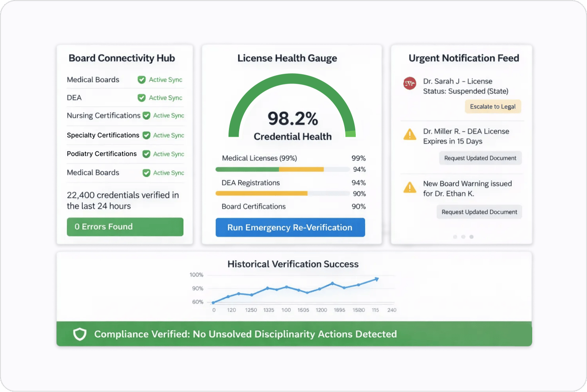Click the Active Sync check icon beside Medical Boards
587x392 pixels.
point(142,79)
